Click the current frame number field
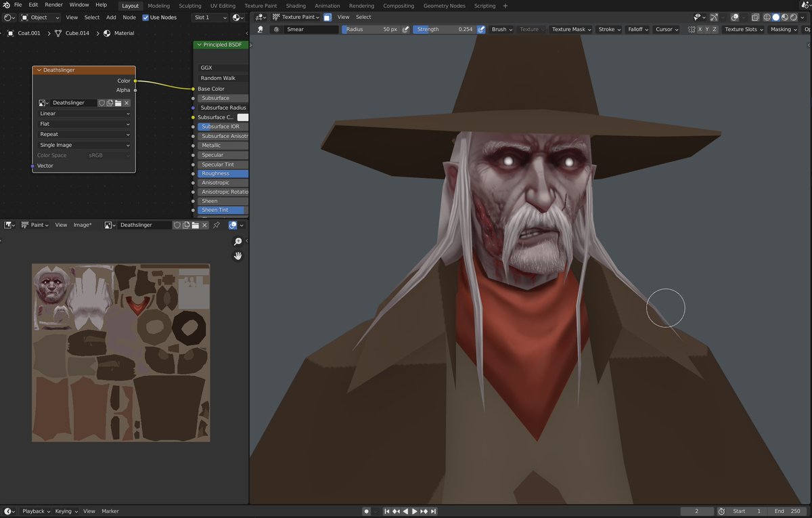Image resolution: width=812 pixels, height=518 pixels. (697, 511)
